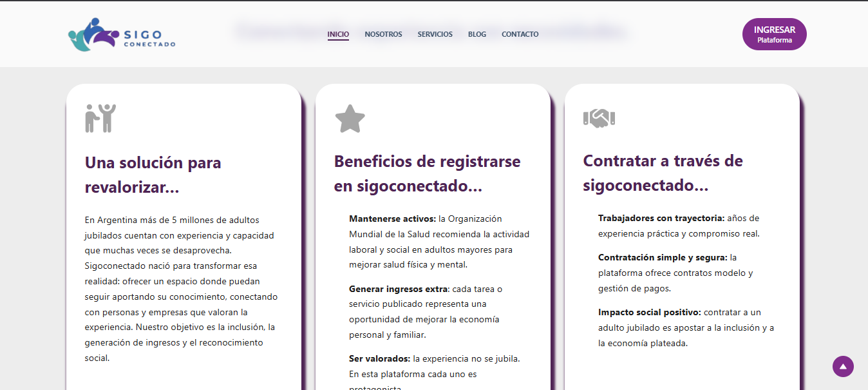Click the Beneficios de registrarse heading
868x390 pixels.
[426, 174]
